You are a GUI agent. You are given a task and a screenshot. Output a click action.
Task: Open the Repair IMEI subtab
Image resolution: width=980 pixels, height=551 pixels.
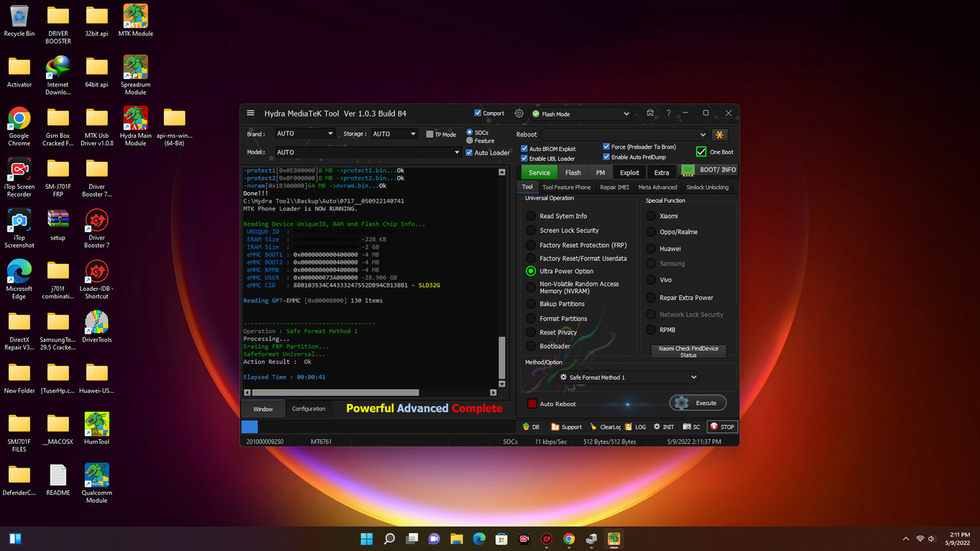[614, 187]
